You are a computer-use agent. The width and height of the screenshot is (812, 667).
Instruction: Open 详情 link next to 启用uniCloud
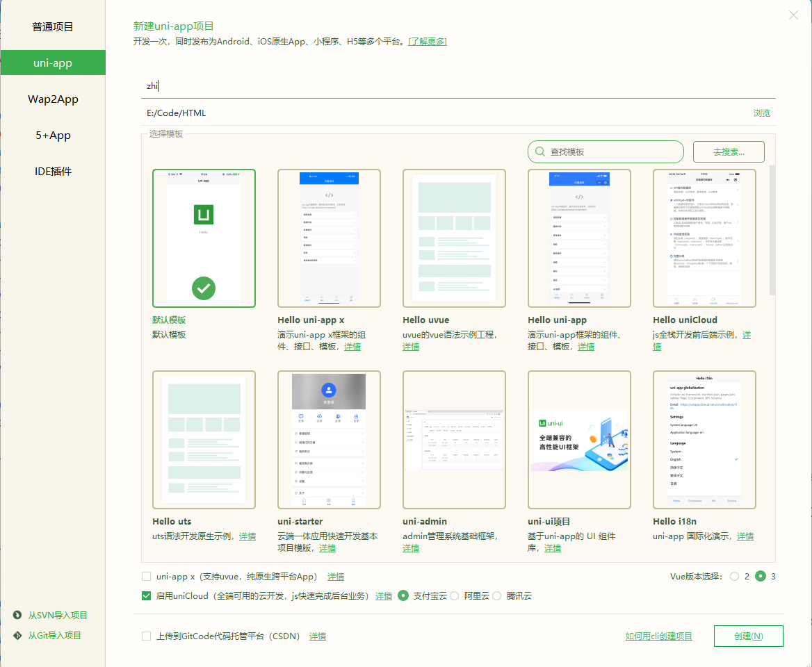pos(384,596)
